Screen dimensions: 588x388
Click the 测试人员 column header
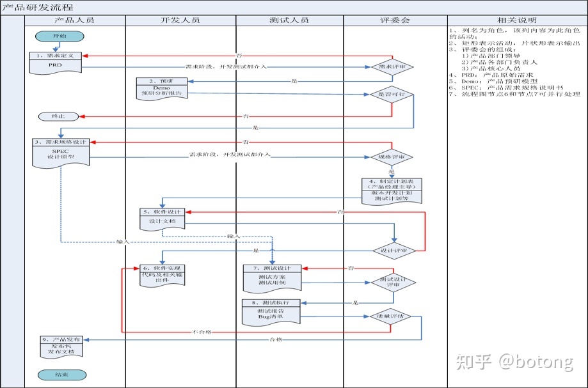pyautogui.click(x=289, y=20)
